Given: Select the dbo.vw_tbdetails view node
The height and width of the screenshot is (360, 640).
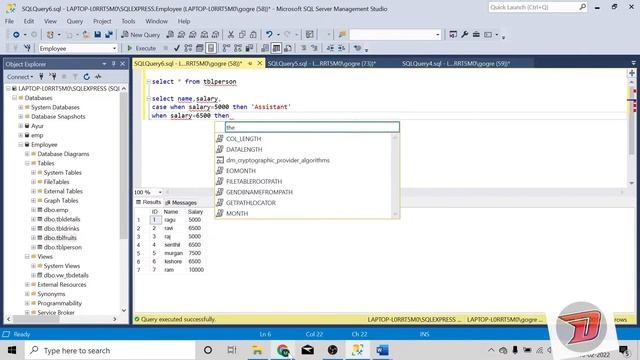Looking at the screenshot, I should coord(66,276).
